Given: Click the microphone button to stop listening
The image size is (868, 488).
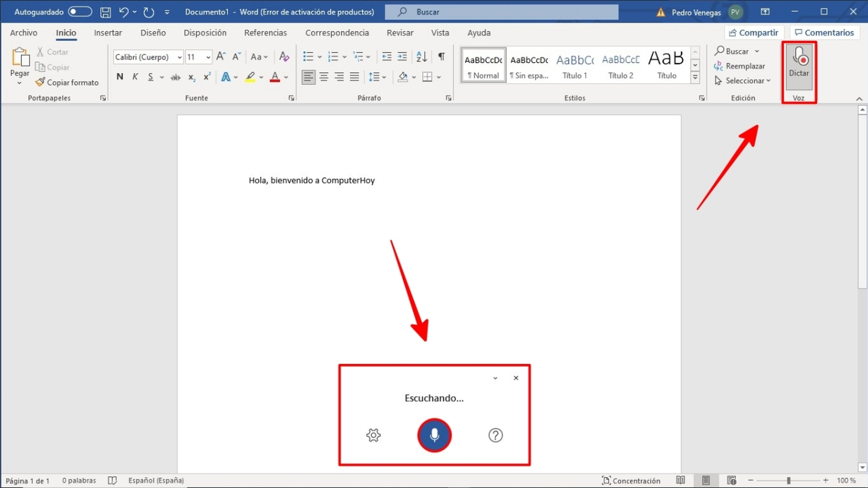Looking at the screenshot, I should coord(434,435).
